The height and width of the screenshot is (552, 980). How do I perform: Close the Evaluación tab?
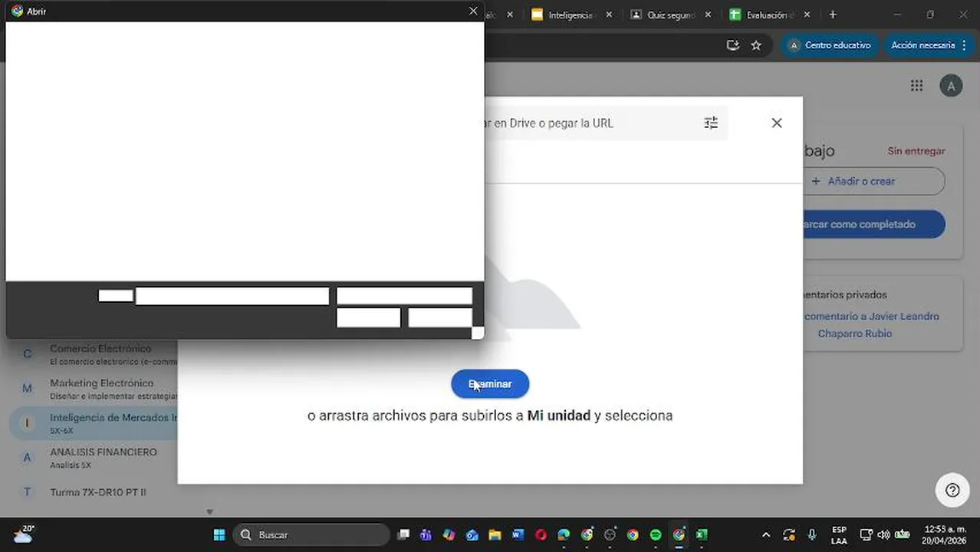806,15
